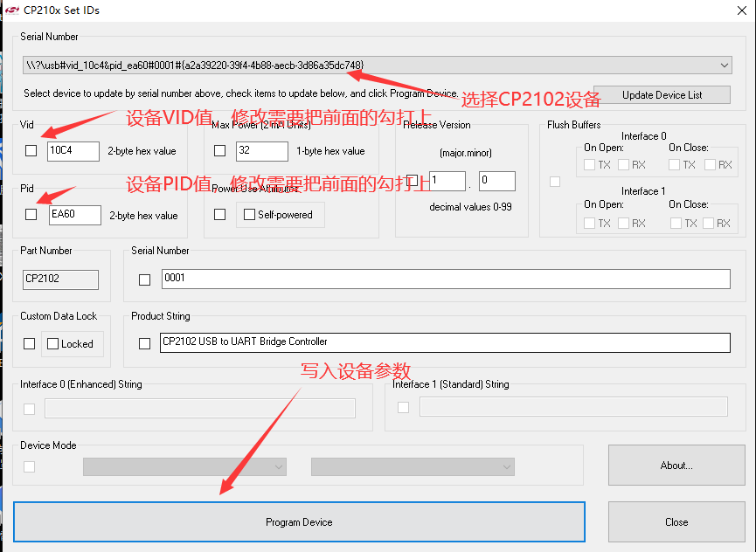Image resolution: width=756 pixels, height=552 pixels.
Task: Edit the Serial Number field showing 0001
Action: coord(446,279)
